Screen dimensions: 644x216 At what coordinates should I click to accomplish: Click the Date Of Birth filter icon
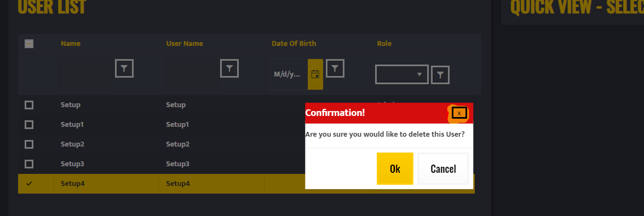335,68
